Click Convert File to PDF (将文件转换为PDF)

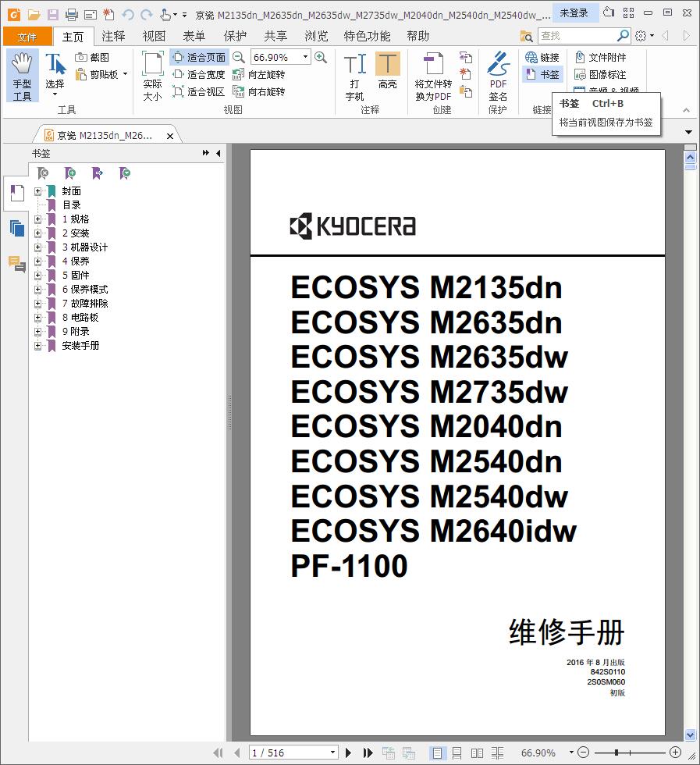coord(433,76)
